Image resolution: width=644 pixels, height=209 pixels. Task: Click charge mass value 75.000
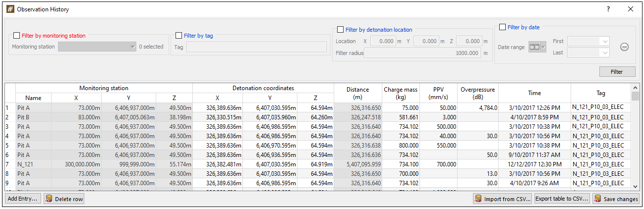pyautogui.click(x=401, y=107)
